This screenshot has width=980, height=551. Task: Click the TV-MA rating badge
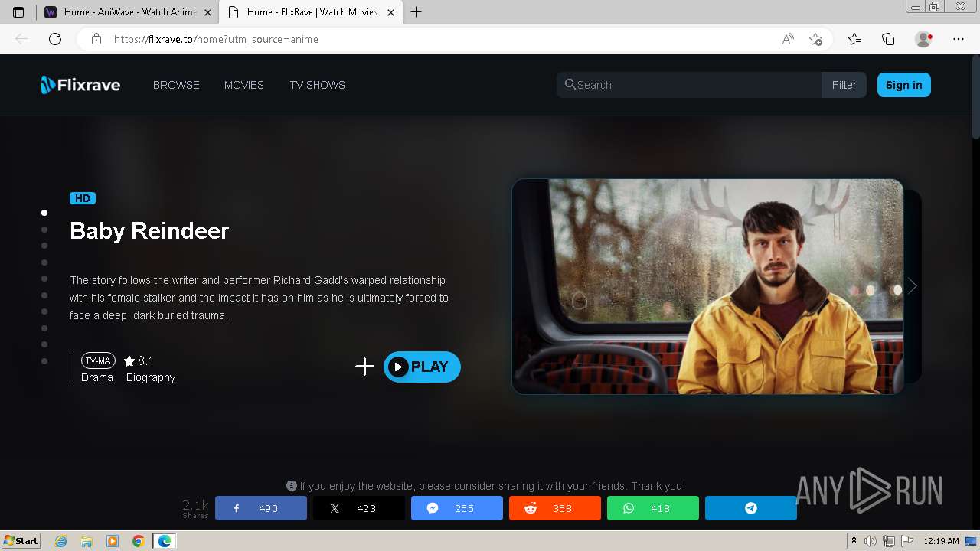point(98,360)
